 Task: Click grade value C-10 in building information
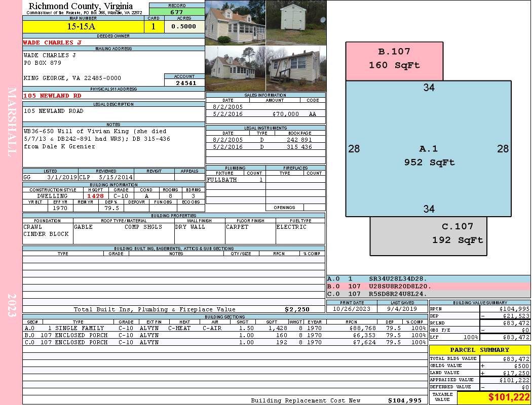[121, 196]
